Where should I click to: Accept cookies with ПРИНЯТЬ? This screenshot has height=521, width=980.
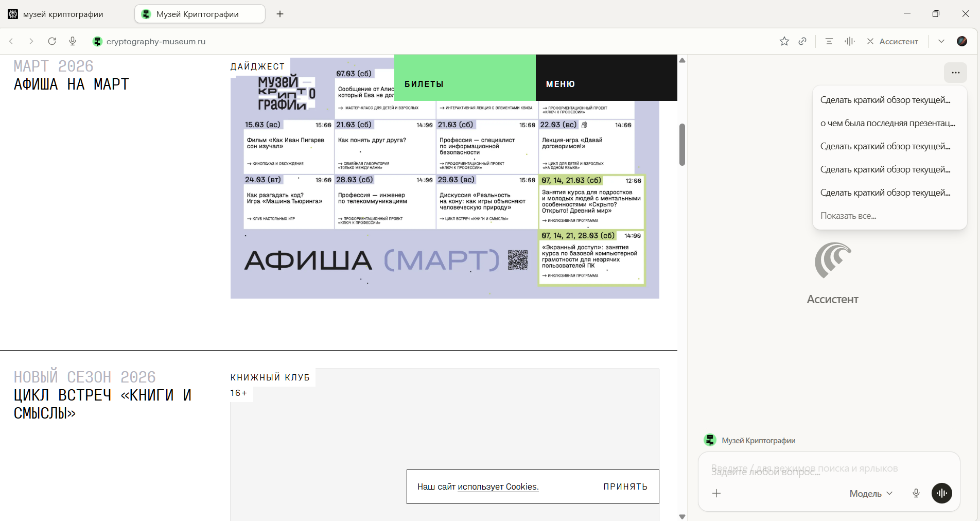click(625, 487)
